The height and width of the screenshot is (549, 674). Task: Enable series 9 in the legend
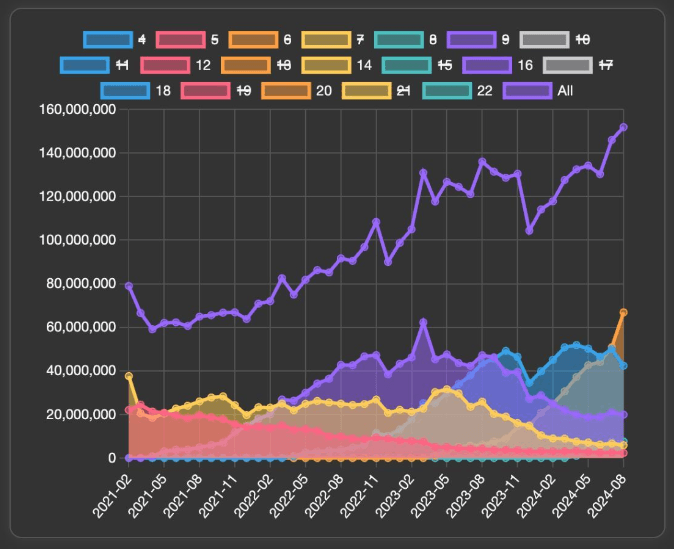point(505,40)
